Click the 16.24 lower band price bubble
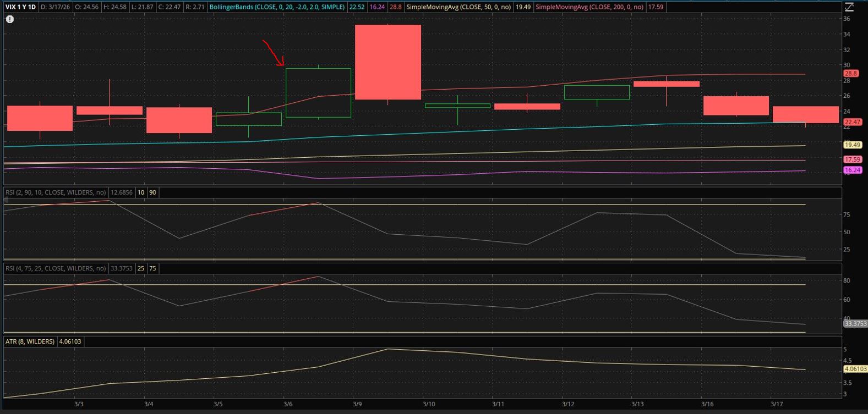This screenshot has height=414, width=868. pos(852,170)
